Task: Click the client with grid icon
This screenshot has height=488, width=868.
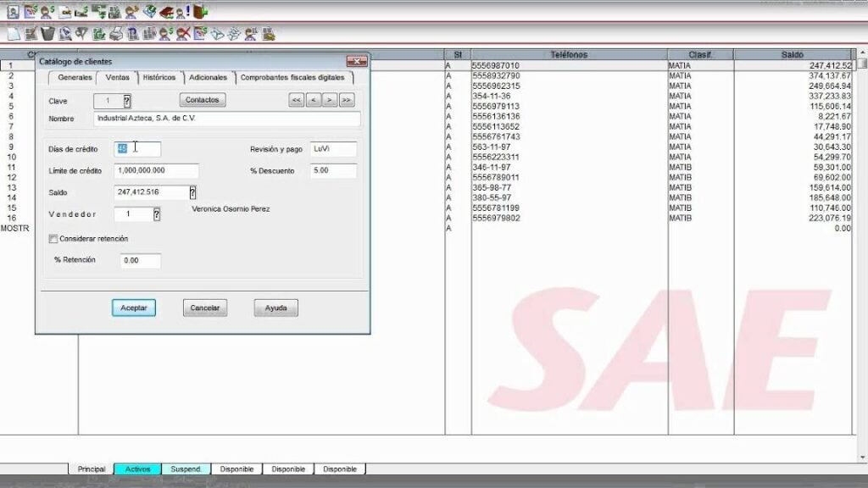Action: click(251, 34)
